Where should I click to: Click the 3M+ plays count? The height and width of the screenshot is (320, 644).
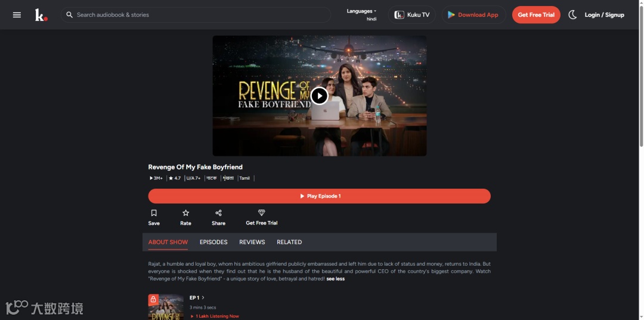[x=156, y=178]
